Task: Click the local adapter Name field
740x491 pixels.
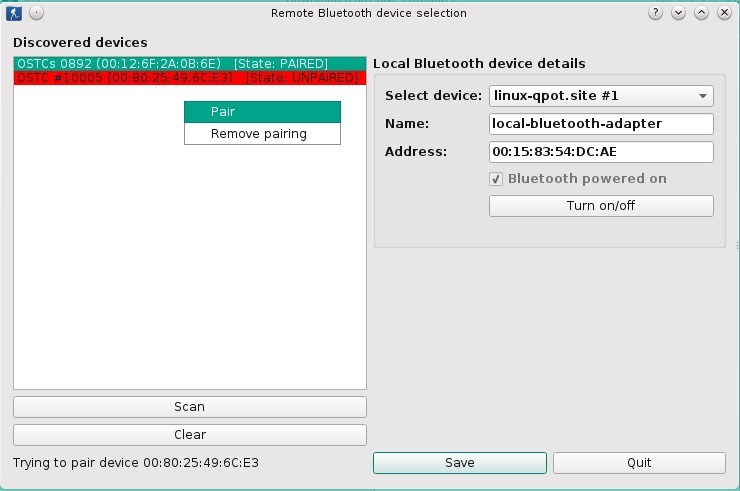Action: coord(601,124)
